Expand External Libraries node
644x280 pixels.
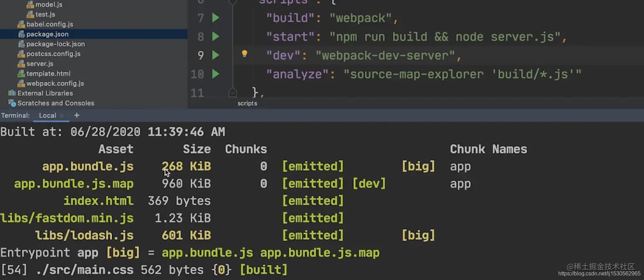pyautogui.click(x=45, y=93)
